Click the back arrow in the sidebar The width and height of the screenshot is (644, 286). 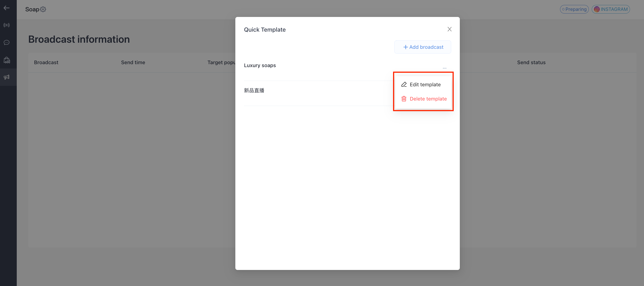[x=7, y=8]
